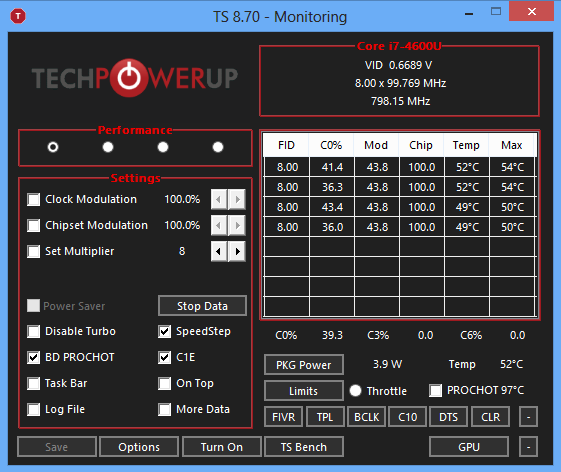Uncheck the BD PROCHOT checkbox
The width and height of the screenshot is (561, 472).
click(x=34, y=357)
